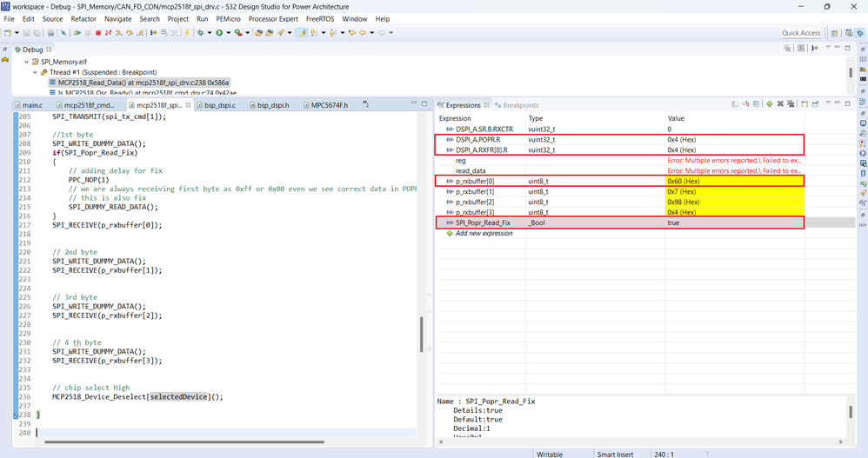Open the Run launch dropdown arrow
The height and width of the screenshot is (458, 868).
point(228,33)
